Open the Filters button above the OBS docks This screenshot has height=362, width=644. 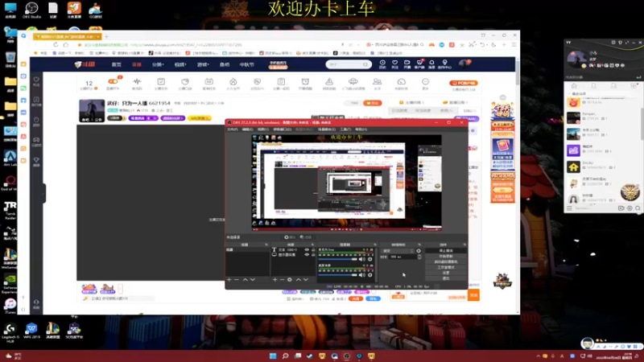coord(306,237)
